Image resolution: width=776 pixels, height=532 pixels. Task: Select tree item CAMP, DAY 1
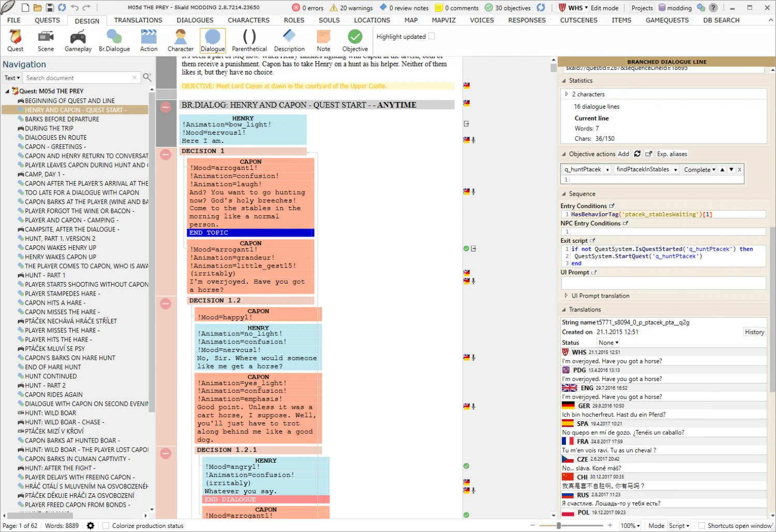[x=42, y=174]
